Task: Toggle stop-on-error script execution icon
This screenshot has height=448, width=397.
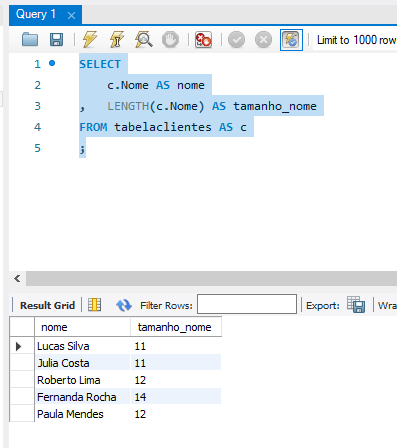Action: pyautogui.click(x=203, y=40)
